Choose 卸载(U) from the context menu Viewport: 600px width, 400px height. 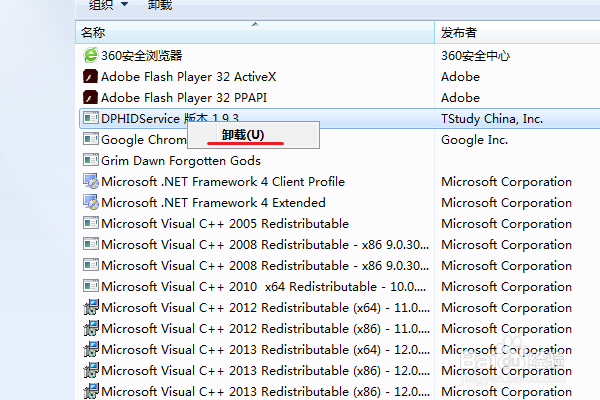[253, 135]
